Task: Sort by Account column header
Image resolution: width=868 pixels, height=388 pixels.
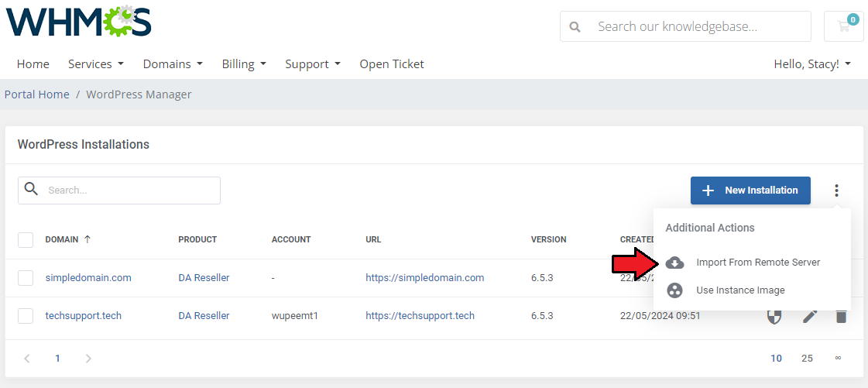Action: (291, 239)
